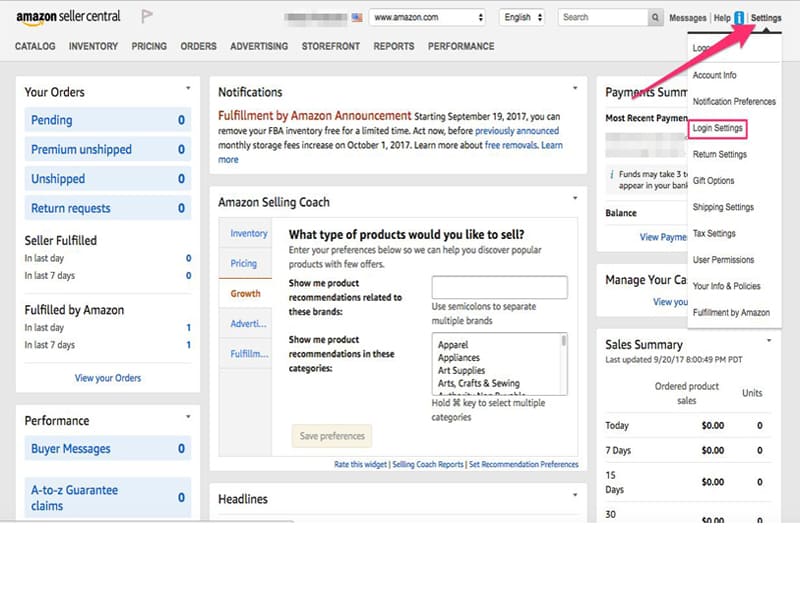Open the PERFORMANCE menu
The height and width of the screenshot is (600, 800).
461,46
